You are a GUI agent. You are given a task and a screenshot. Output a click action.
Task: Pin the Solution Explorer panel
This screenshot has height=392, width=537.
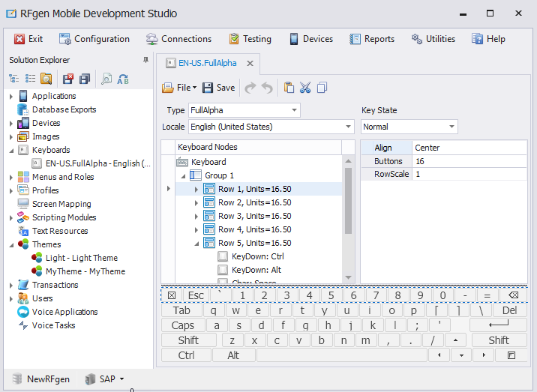point(145,60)
